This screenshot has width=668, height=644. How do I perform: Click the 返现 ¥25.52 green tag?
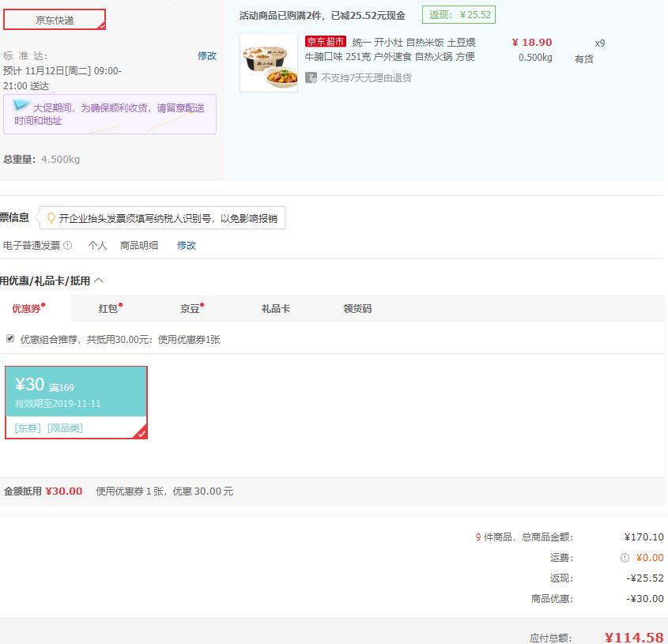pos(459,15)
